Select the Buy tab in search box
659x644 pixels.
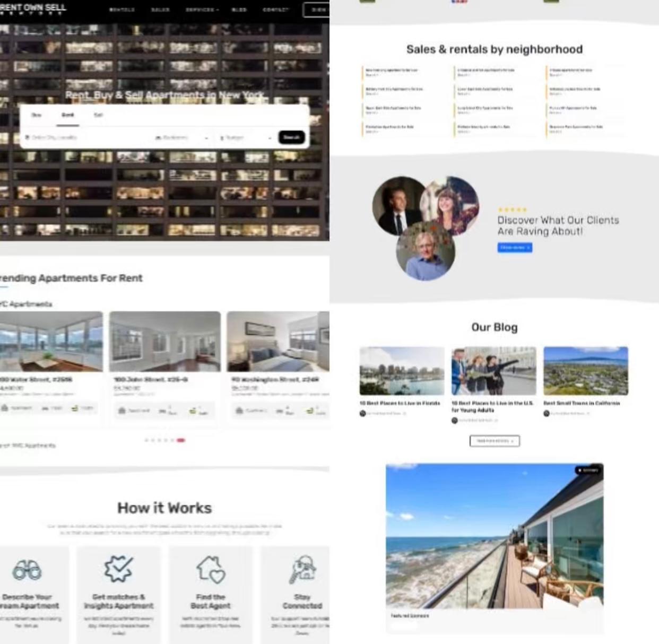(x=36, y=115)
